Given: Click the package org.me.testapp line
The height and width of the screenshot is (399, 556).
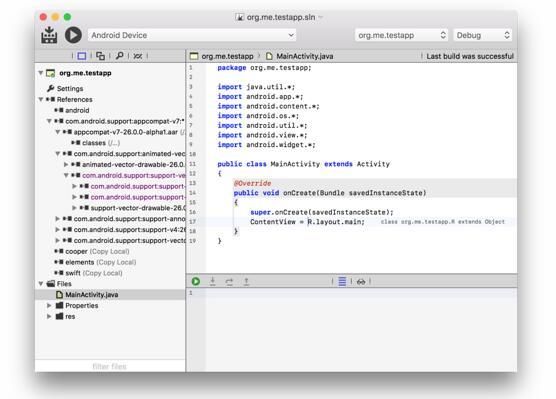Looking at the screenshot, I should point(264,68).
